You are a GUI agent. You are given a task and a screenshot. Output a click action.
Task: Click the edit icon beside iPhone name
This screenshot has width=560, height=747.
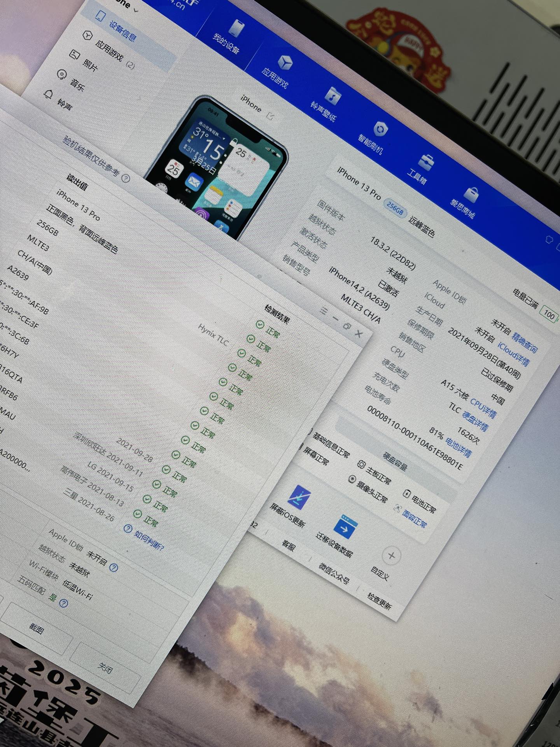pos(270,116)
